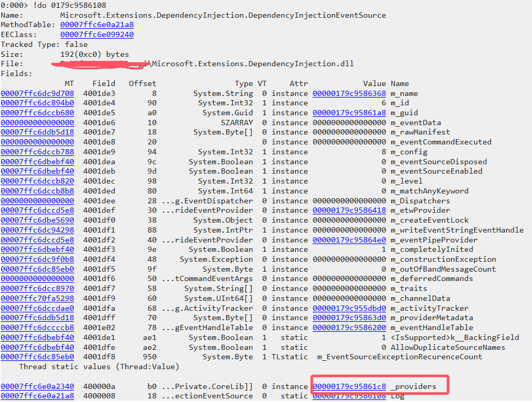Screen dimensions: 532x402
Task: Open m_etwProvider value 00000179c9586418
Action: [x=349, y=210]
